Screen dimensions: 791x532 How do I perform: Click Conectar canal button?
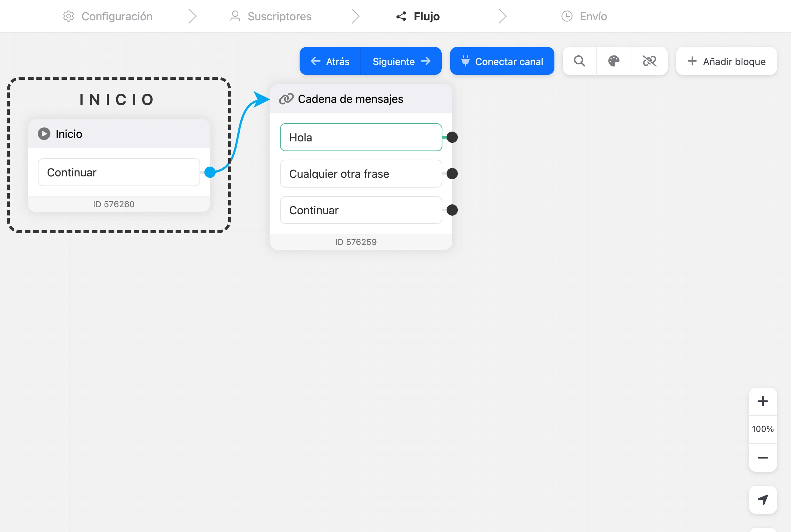(x=502, y=61)
